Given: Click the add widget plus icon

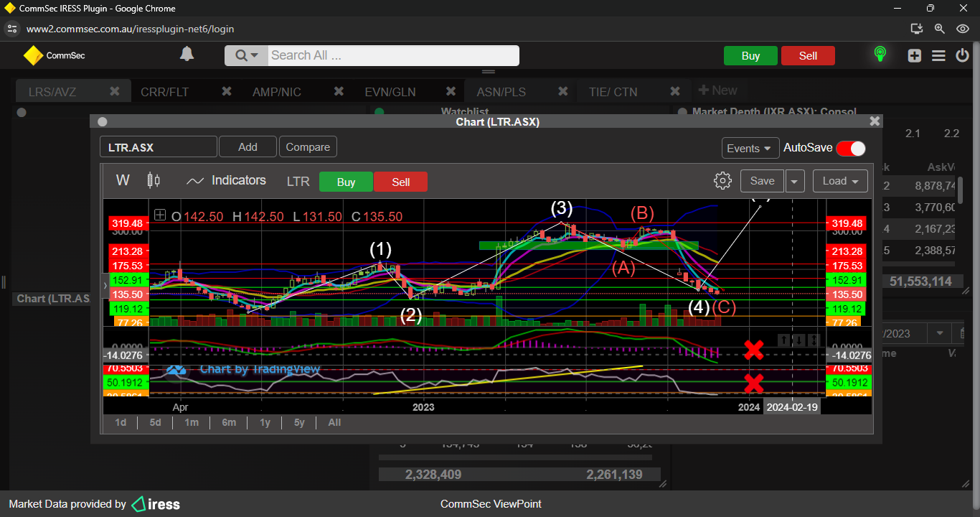Looking at the screenshot, I should [x=915, y=55].
